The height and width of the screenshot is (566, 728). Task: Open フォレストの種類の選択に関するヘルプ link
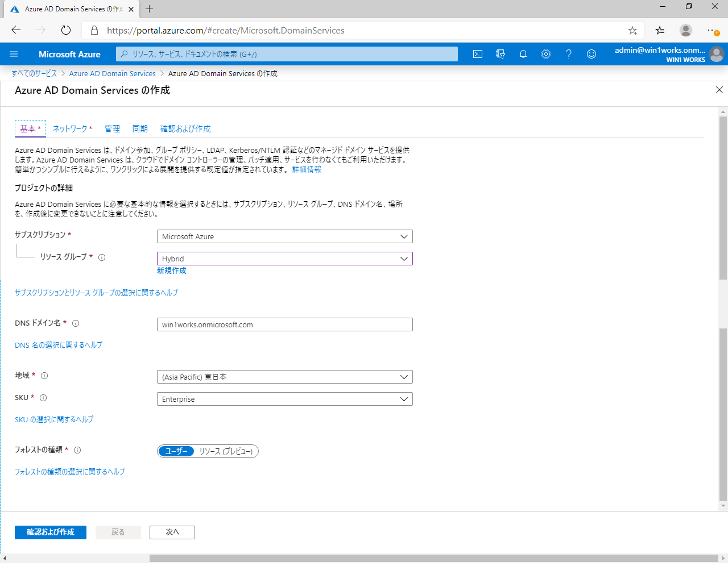coord(70,472)
